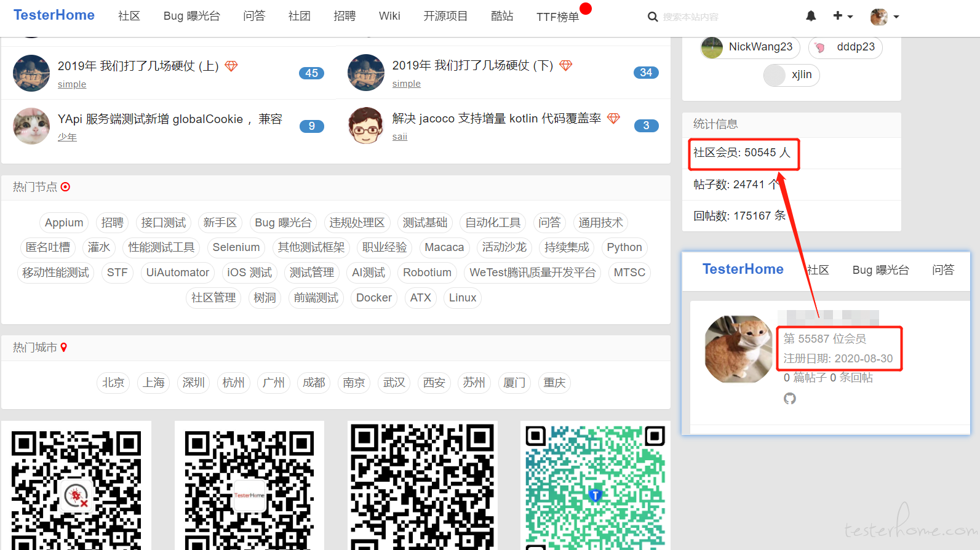The height and width of the screenshot is (550, 980).
Task: Choose the 深圳 city tag
Action: point(194,383)
